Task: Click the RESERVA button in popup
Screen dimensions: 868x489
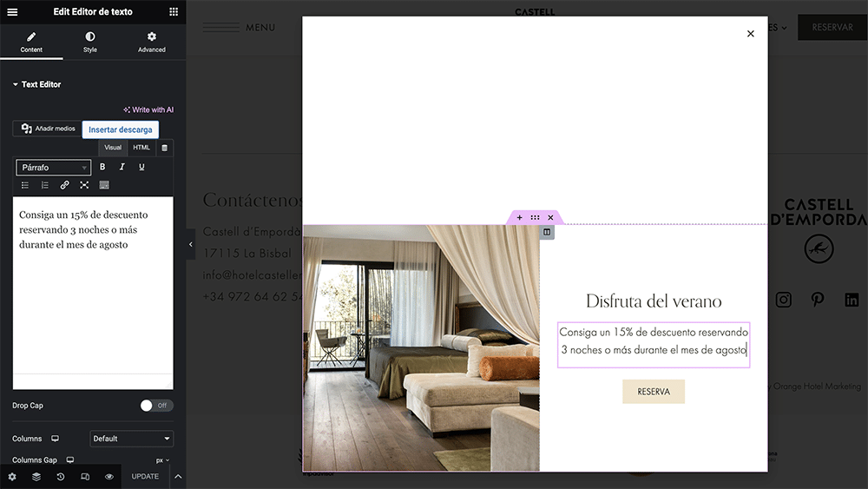Action: tap(654, 392)
